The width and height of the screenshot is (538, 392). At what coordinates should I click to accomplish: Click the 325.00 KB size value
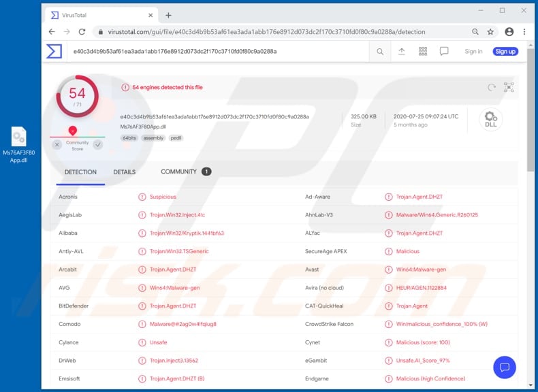point(364,116)
